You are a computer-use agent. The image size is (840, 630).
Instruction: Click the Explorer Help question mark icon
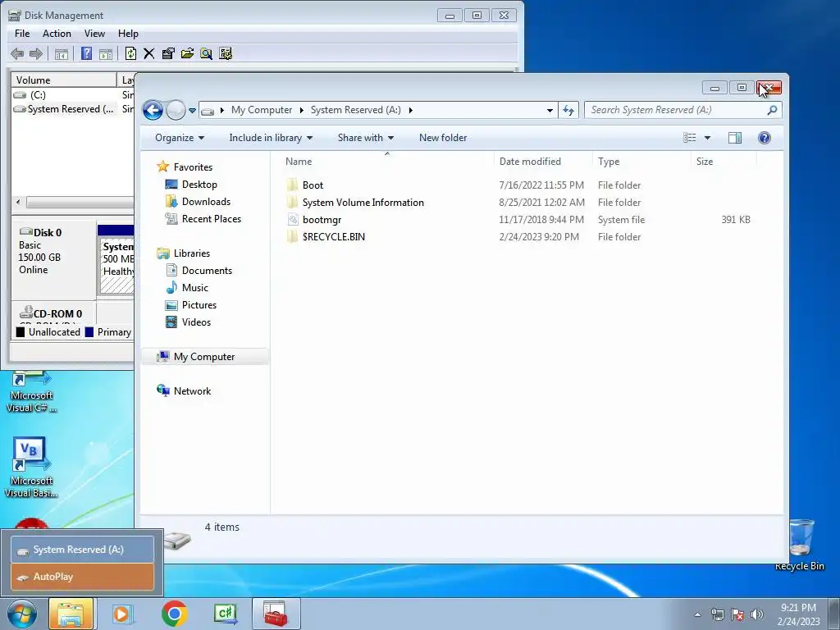click(x=765, y=138)
